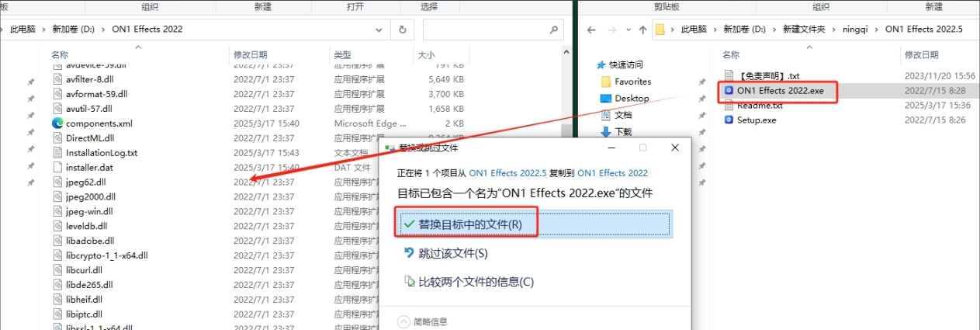Select jpeg-win.dll file icon

click(x=57, y=211)
